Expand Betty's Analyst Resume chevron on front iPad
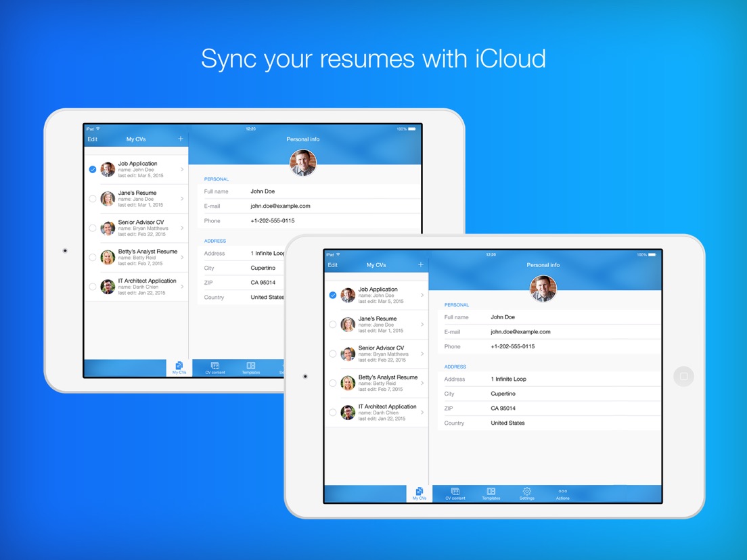Image resolution: width=747 pixels, height=560 pixels. 423,383
